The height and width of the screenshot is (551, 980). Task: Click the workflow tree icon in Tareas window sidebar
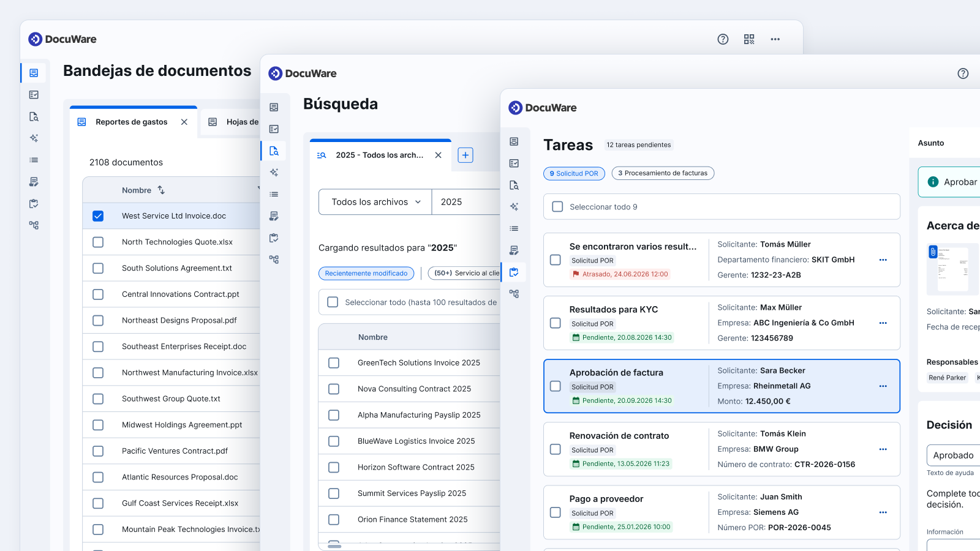tap(514, 294)
